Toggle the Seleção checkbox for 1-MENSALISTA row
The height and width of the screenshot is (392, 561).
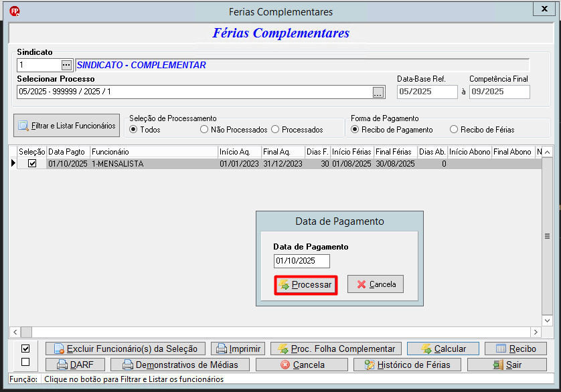32,163
